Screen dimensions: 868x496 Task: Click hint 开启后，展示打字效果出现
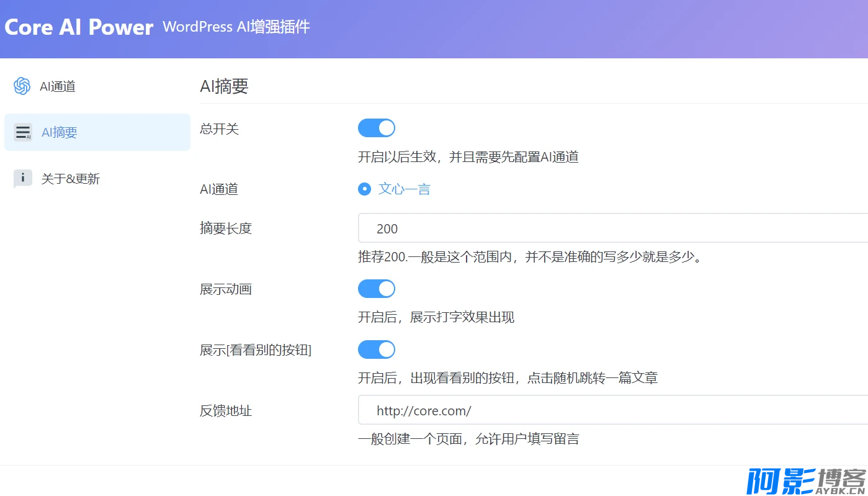[x=436, y=318]
